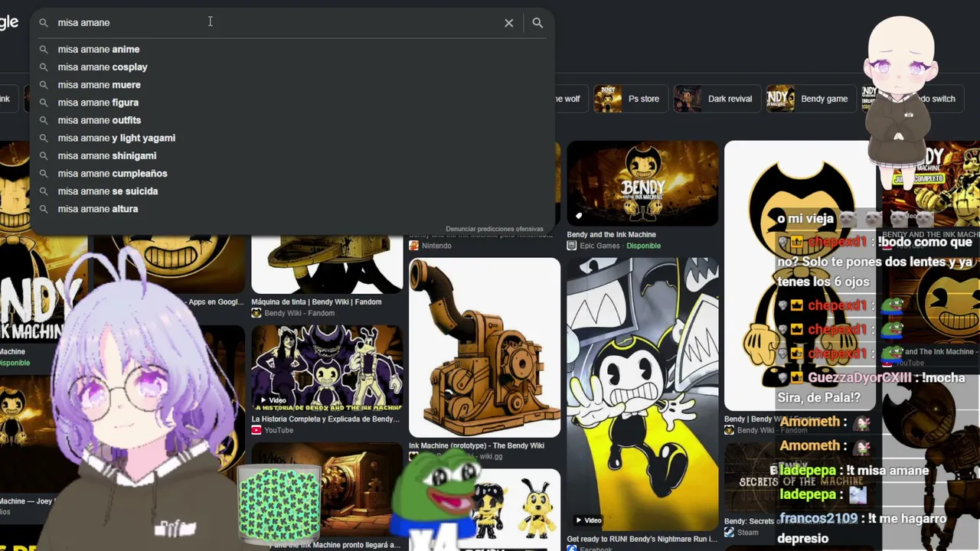Open the La Historia Completa video thumbnail
Screen dimensions: 980x551
[x=327, y=367]
